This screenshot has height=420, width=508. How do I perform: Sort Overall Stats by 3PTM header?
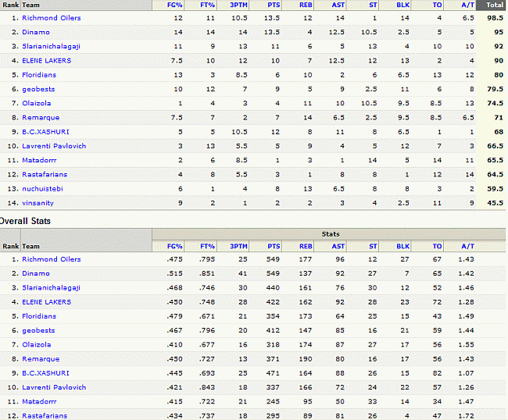pyautogui.click(x=238, y=246)
